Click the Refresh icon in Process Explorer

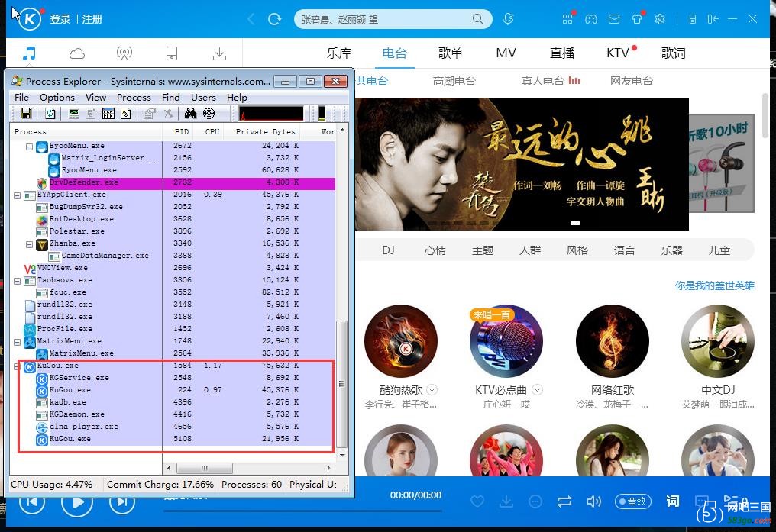coord(50,113)
